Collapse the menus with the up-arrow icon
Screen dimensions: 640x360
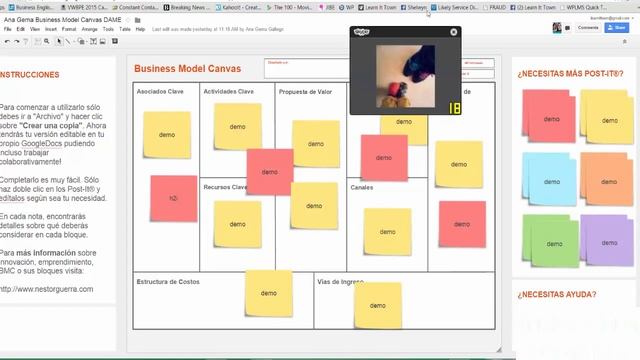(x=624, y=41)
